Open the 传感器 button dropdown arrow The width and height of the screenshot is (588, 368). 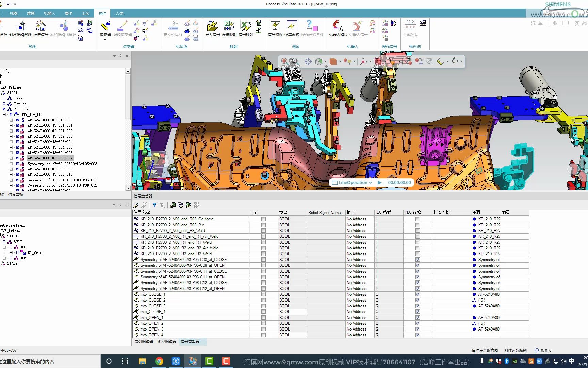click(x=105, y=40)
